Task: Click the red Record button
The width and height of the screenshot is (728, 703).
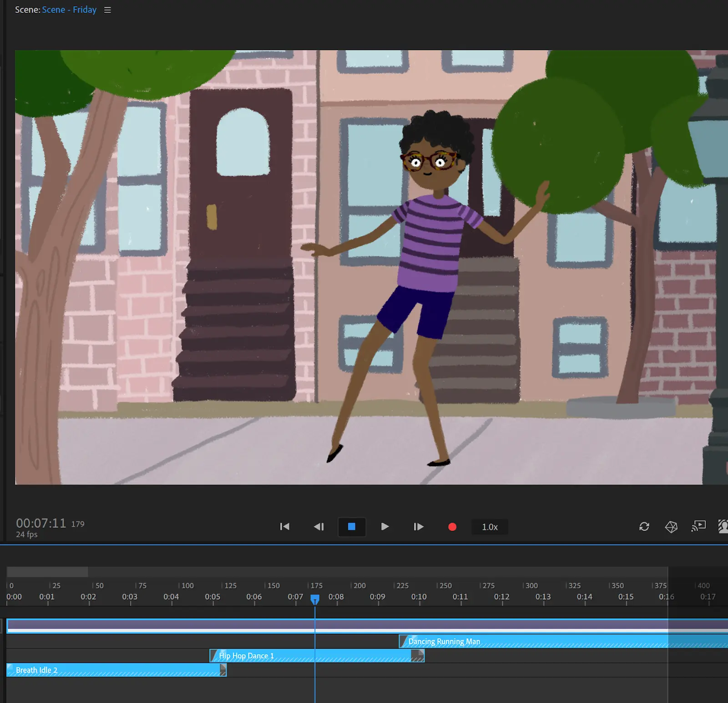Action: click(x=452, y=527)
